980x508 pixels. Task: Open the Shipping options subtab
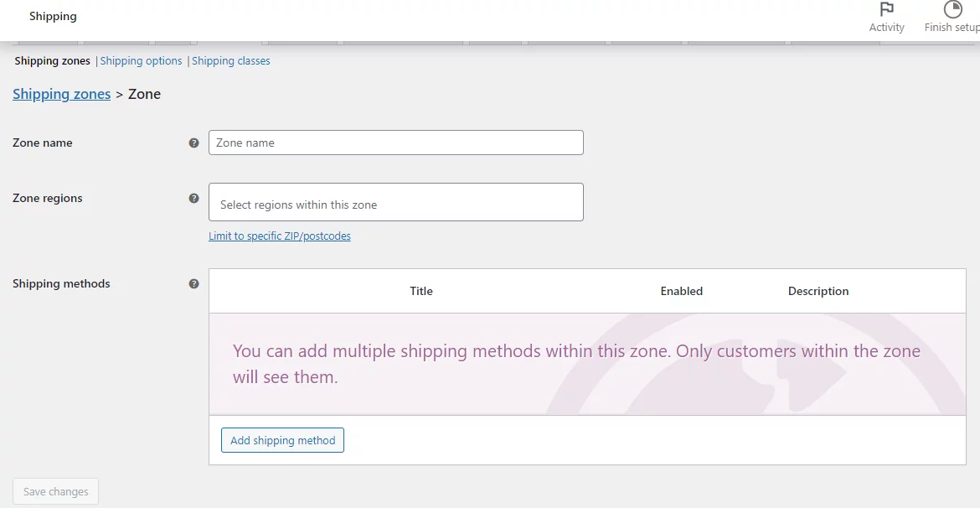click(x=141, y=61)
